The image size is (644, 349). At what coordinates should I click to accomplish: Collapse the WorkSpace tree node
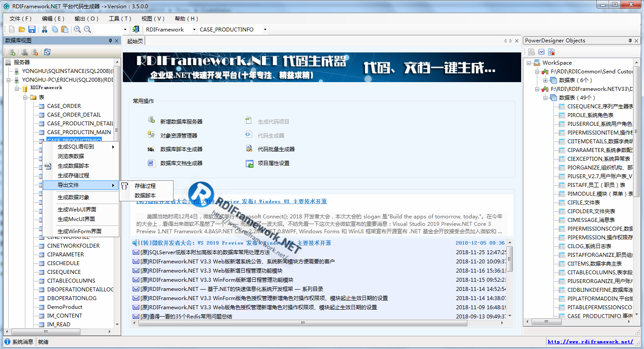(x=529, y=62)
